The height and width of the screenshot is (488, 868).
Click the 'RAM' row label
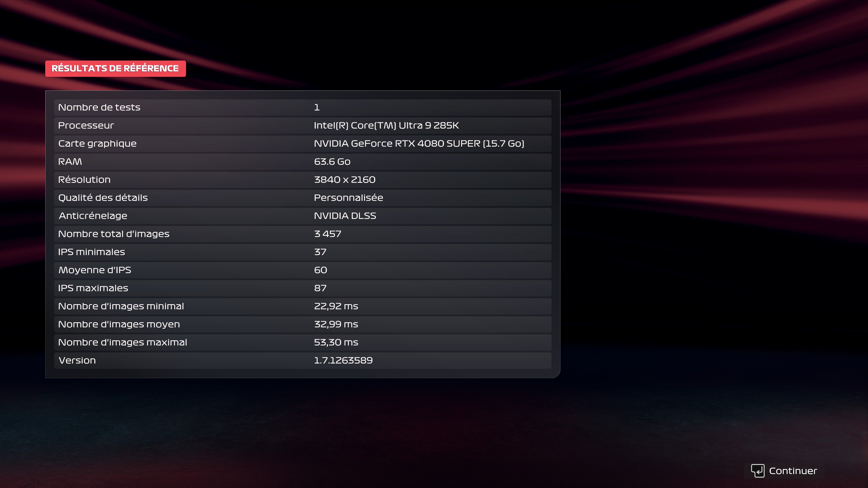pyautogui.click(x=70, y=162)
